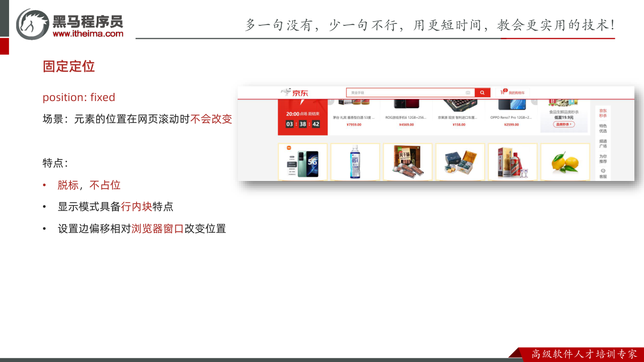Click the 品类秒杀 button
Screen dimensions: 644x362
point(564,124)
